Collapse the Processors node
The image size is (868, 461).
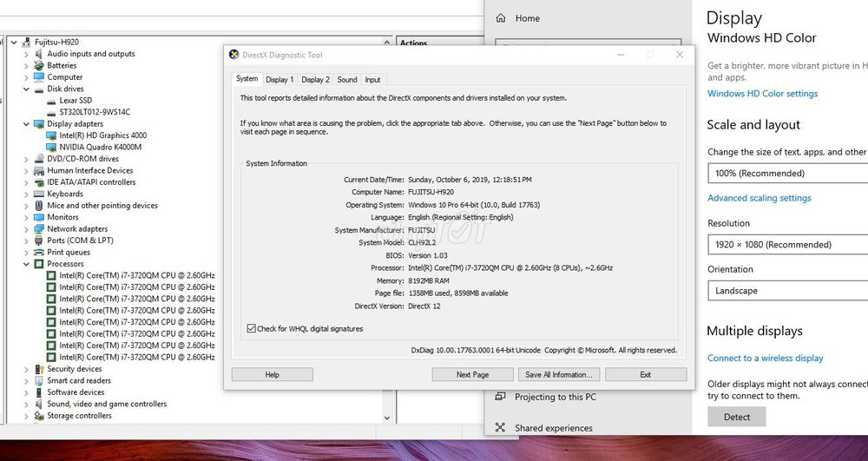(x=26, y=264)
